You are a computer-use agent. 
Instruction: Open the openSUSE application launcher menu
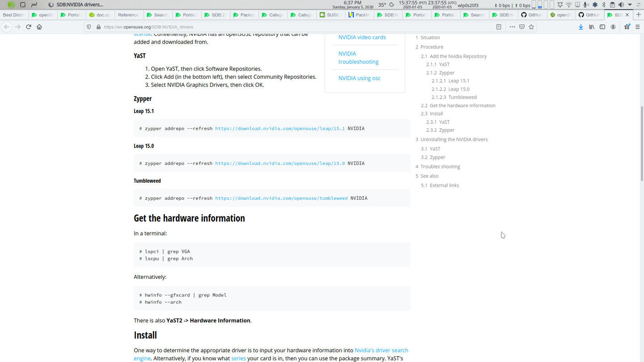click(11, 5)
